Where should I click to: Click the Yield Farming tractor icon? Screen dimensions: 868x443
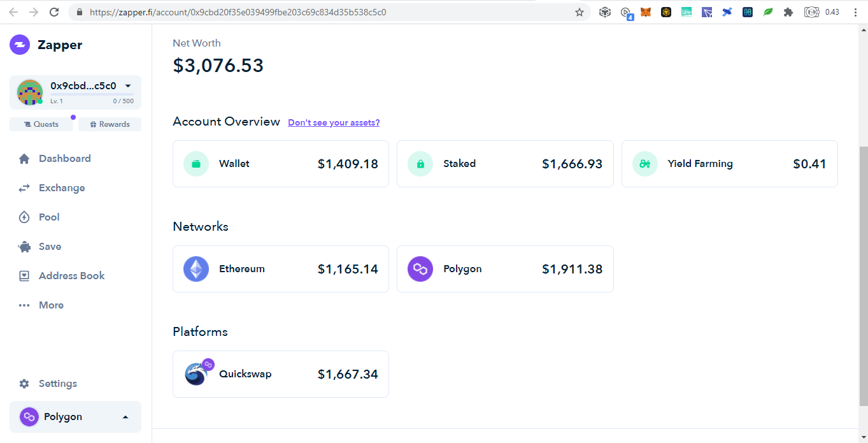point(644,164)
